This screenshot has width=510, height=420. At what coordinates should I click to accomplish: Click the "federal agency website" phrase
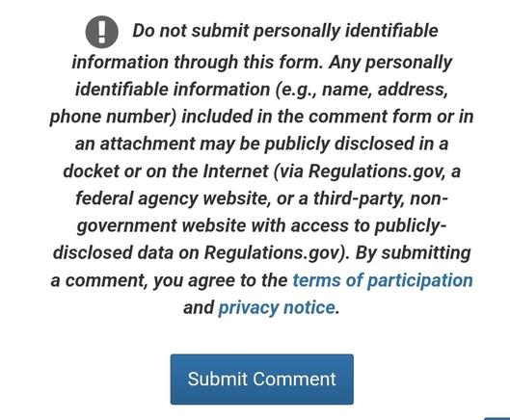point(172,198)
